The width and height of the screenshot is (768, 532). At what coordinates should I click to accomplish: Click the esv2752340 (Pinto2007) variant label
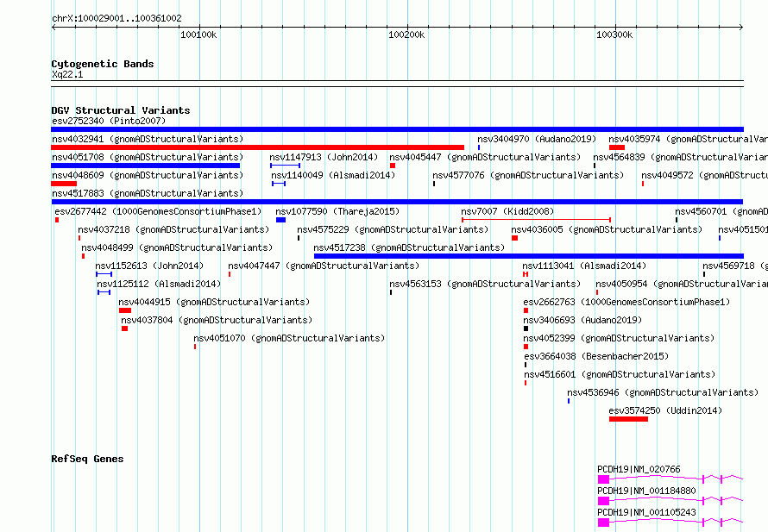tap(109, 121)
